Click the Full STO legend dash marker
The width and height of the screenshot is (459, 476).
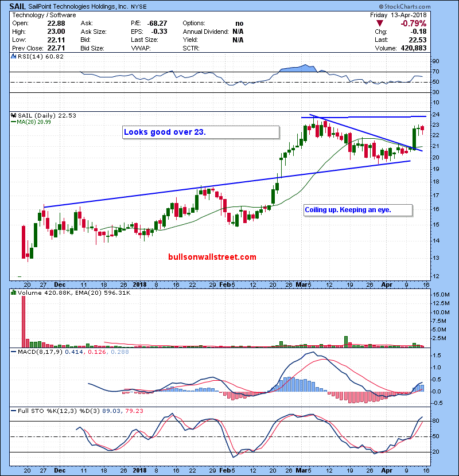point(13,411)
